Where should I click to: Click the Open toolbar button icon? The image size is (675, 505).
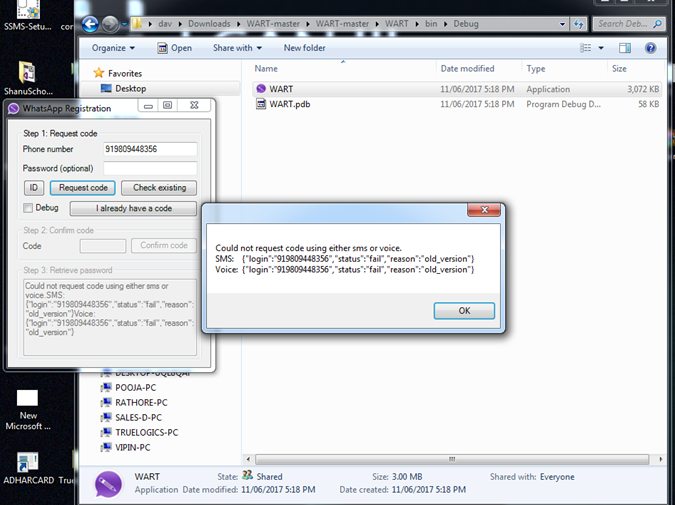162,48
